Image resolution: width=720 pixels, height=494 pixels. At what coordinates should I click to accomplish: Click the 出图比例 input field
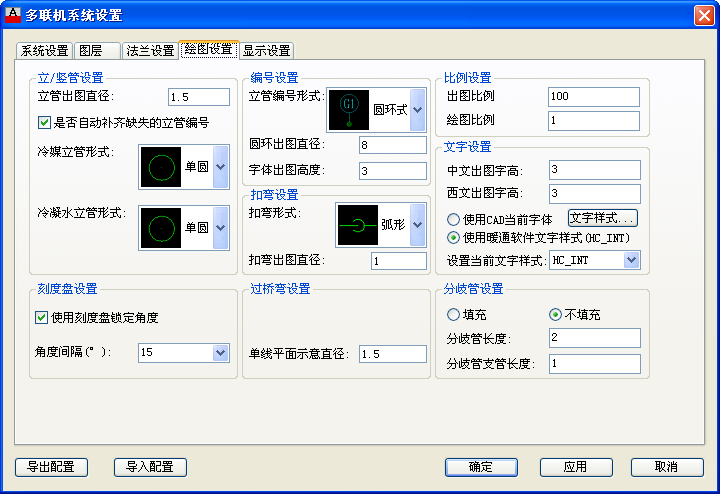click(x=594, y=97)
